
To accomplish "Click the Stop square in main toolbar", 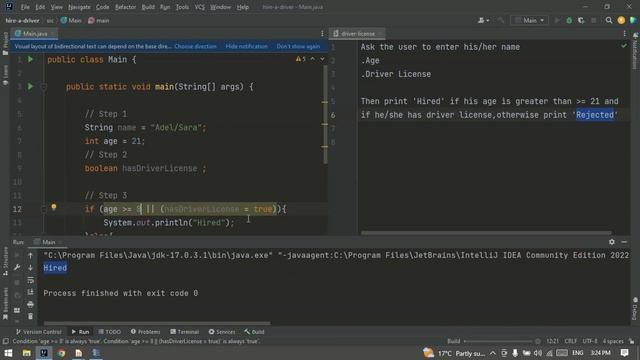I will (x=593, y=20).
